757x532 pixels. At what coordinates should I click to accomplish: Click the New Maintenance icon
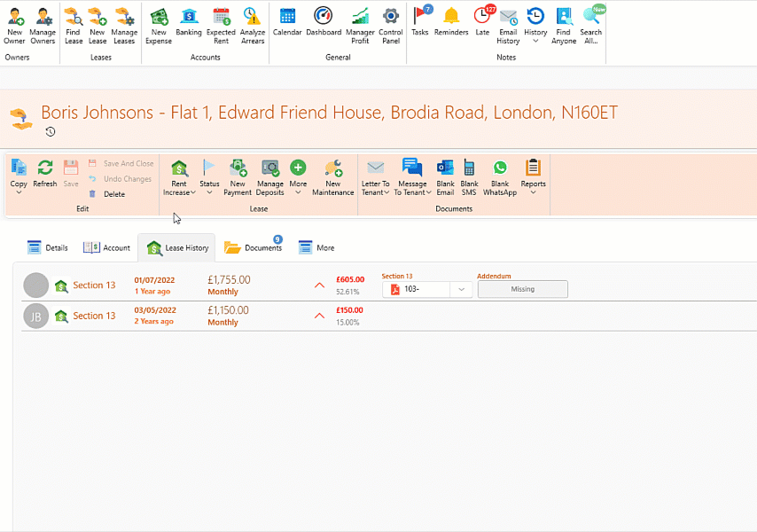(333, 168)
